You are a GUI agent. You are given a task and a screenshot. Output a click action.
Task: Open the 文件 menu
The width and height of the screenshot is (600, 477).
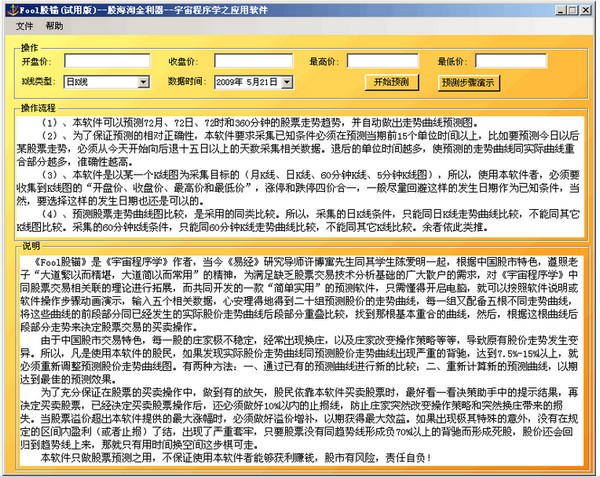(24, 26)
